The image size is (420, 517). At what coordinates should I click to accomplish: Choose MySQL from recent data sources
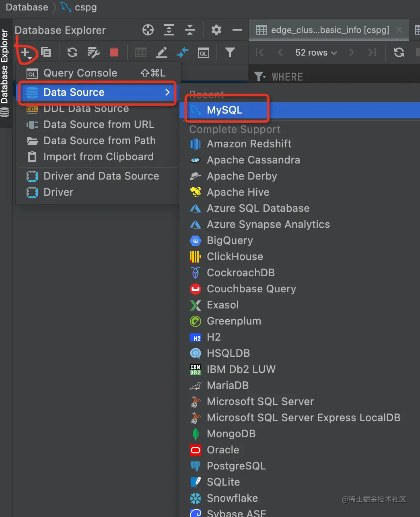300,110
